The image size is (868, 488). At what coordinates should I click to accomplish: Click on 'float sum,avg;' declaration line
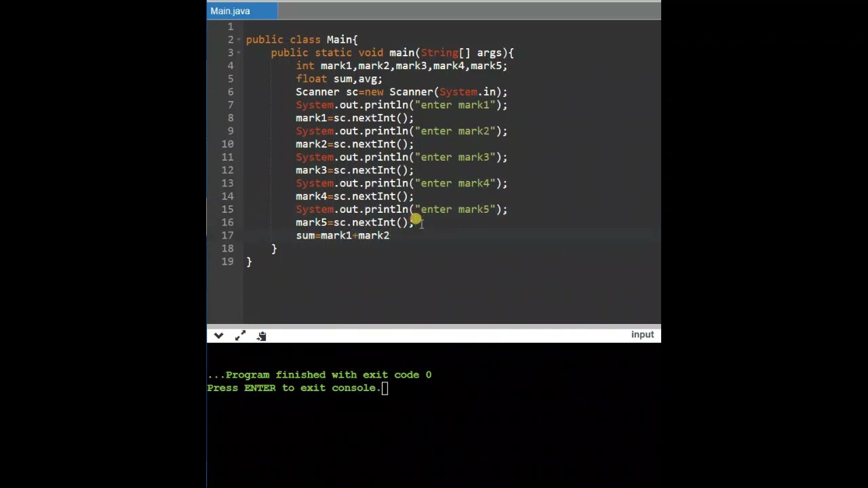[339, 79]
